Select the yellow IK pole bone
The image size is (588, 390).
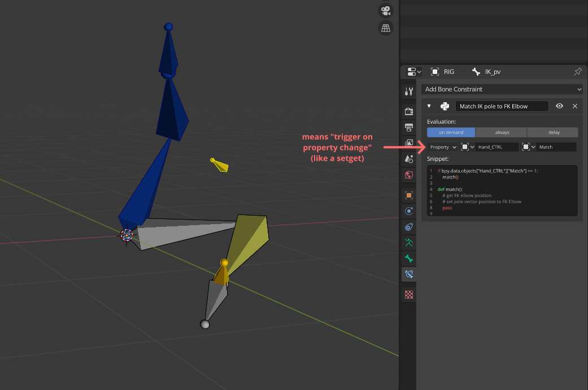tap(220, 165)
